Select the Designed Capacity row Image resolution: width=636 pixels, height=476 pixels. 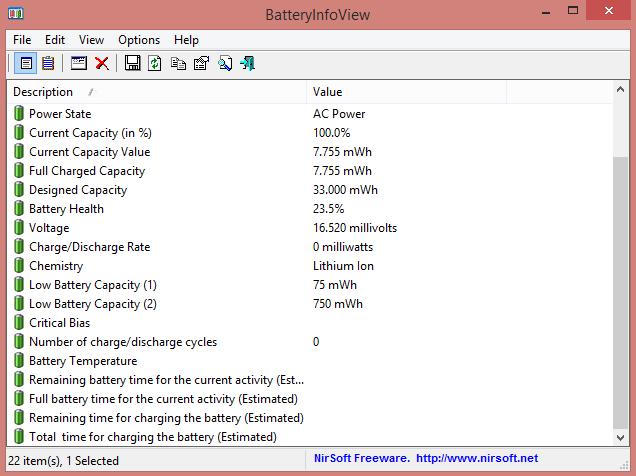click(x=309, y=189)
